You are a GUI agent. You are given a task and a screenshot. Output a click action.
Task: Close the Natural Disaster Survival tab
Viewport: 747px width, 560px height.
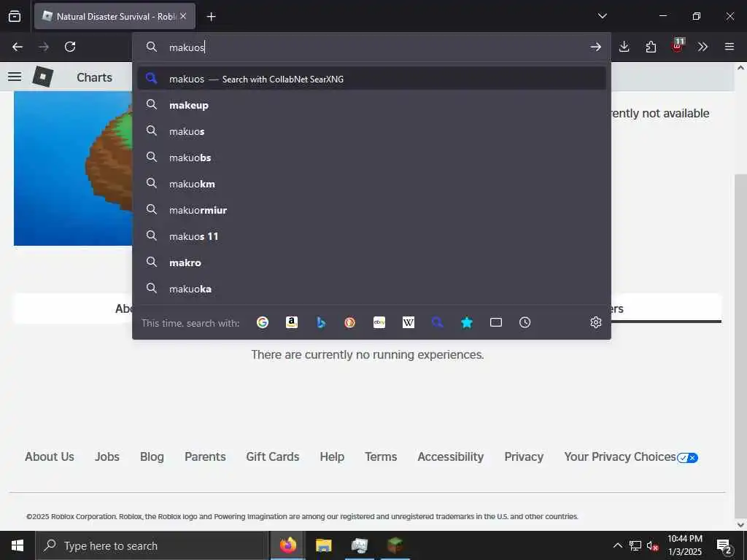[183, 16]
